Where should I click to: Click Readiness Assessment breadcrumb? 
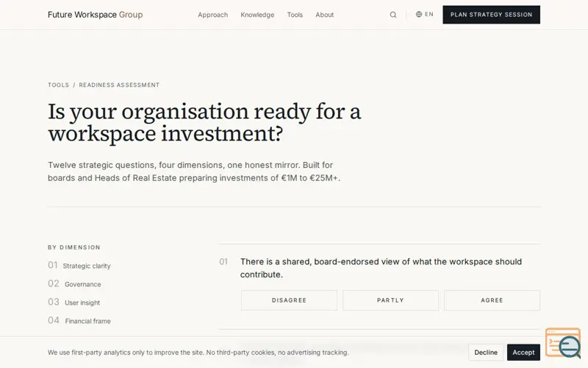[x=119, y=85]
